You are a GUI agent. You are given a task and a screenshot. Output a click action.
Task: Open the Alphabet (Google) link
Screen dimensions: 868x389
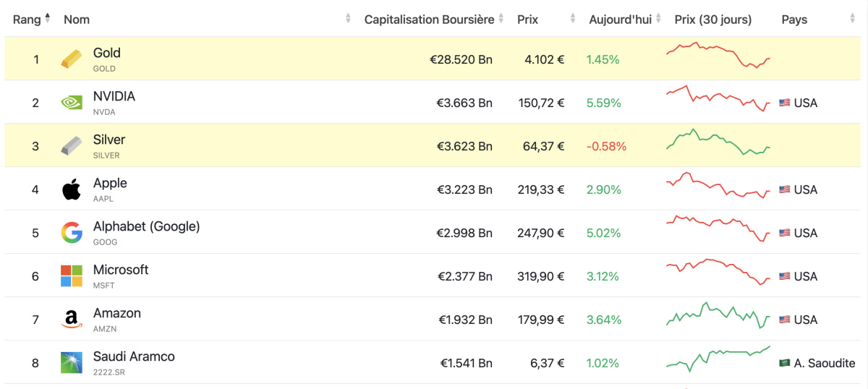click(x=147, y=226)
